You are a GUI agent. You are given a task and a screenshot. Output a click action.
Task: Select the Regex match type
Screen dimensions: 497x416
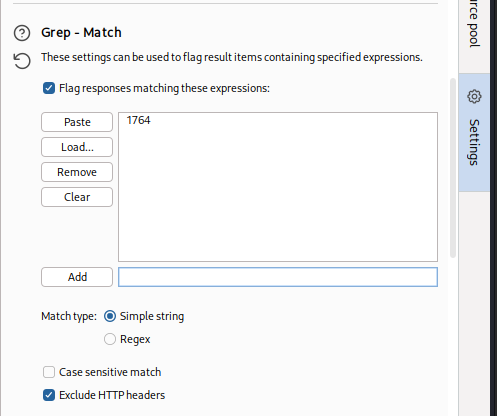110,339
